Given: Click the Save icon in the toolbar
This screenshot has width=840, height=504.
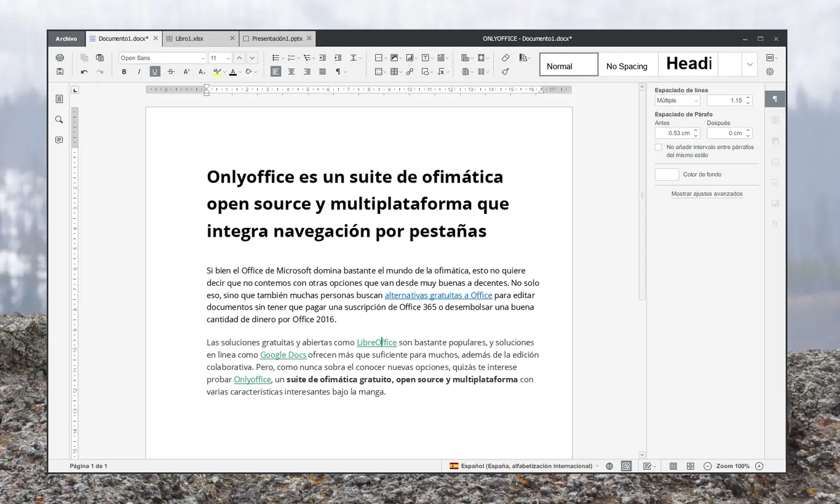Looking at the screenshot, I should (x=60, y=72).
